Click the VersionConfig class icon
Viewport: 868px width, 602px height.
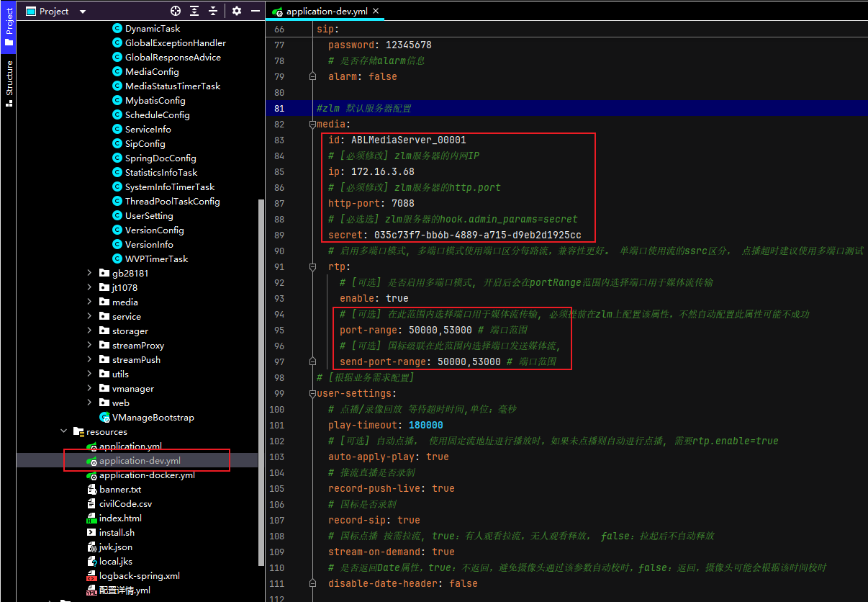coord(117,230)
